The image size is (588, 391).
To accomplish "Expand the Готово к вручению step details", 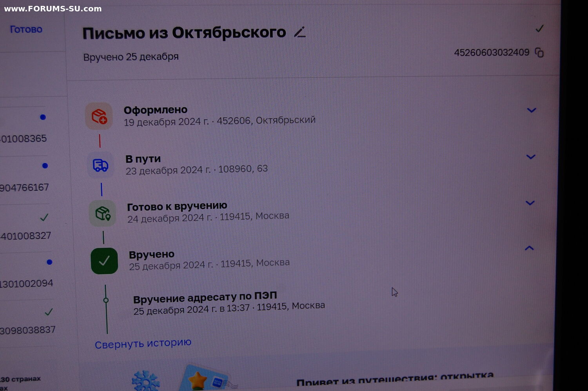I will [x=530, y=203].
